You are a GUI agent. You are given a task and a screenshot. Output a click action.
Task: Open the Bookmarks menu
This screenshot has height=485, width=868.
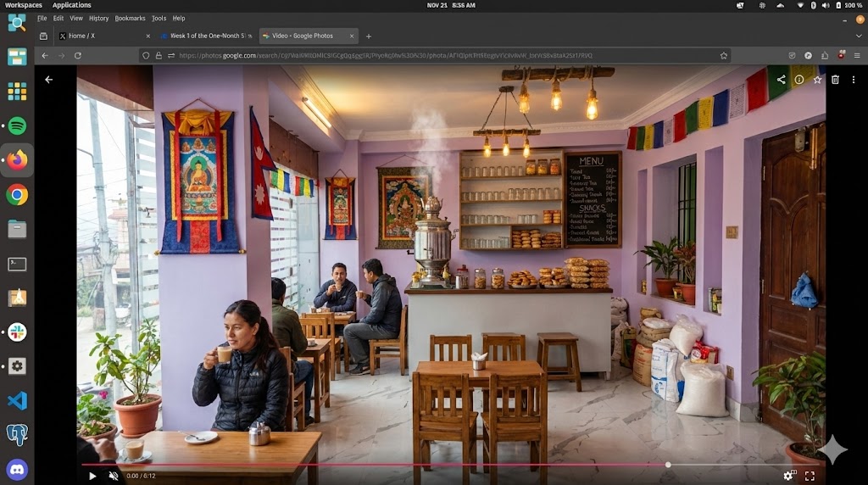(x=130, y=18)
